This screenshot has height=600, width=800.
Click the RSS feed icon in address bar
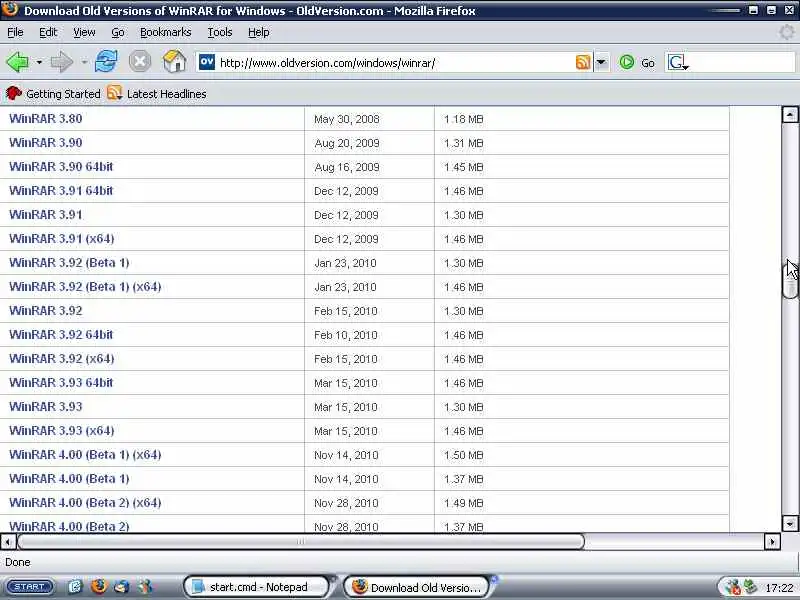click(x=583, y=62)
